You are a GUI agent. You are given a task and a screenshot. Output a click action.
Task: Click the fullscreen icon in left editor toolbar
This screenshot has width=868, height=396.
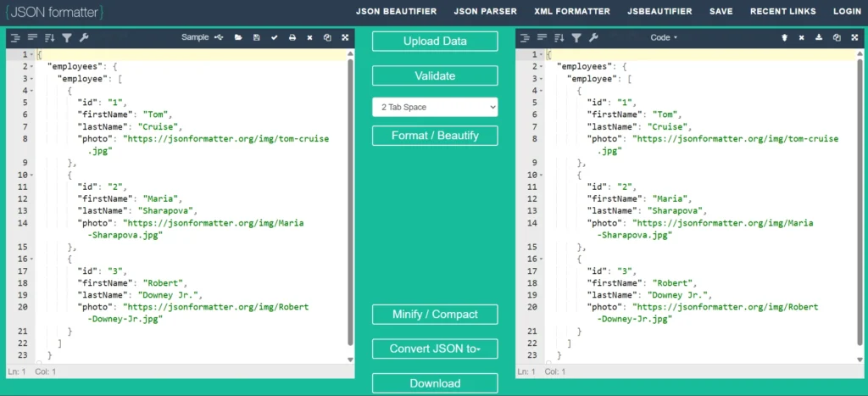tap(346, 37)
